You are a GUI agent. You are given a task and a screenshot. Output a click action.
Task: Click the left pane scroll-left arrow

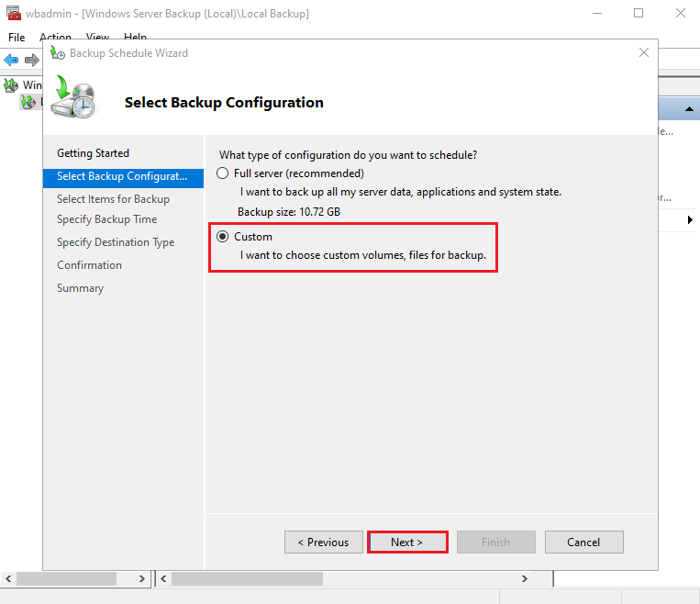click(x=10, y=579)
